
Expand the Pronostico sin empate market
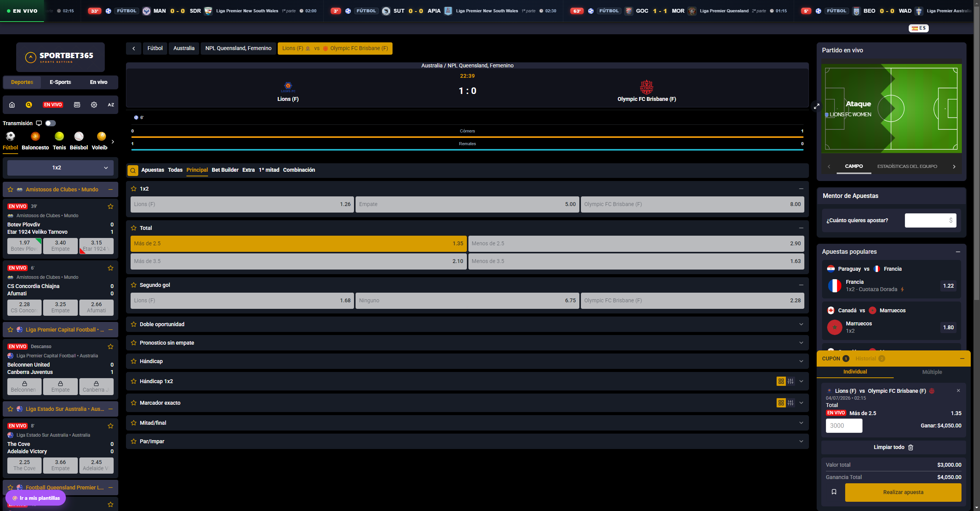pos(467,343)
